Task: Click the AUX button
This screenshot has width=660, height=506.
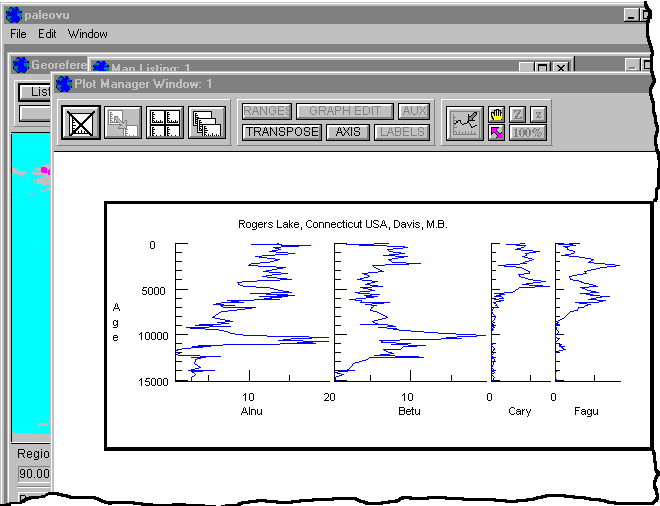Action: [413, 111]
